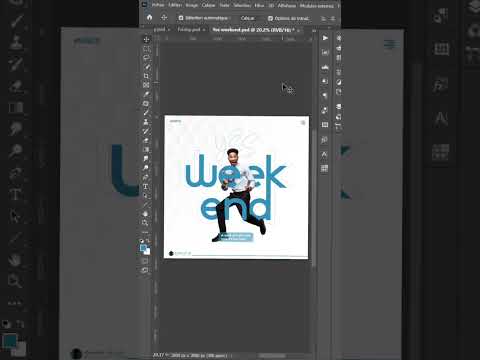The width and height of the screenshot is (480, 360).
Task: Select the Clone Stamp tool
Action: tap(146, 122)
